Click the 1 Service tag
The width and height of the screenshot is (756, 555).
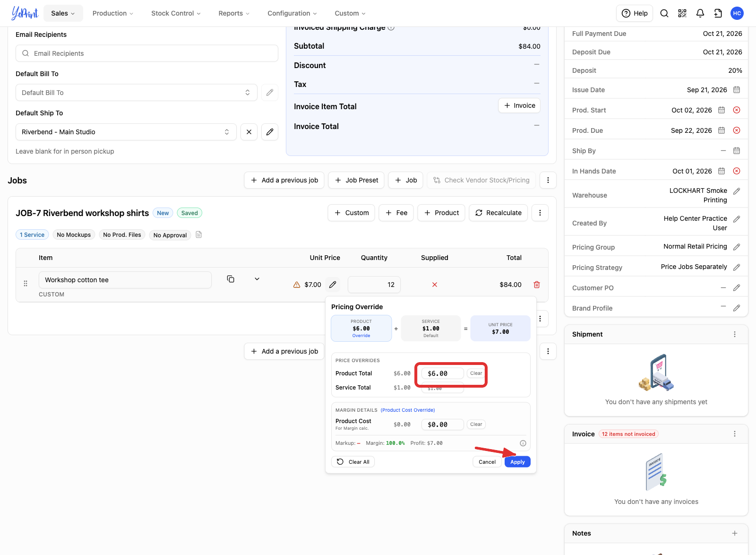pyautogui.click(x=32, y=234)
